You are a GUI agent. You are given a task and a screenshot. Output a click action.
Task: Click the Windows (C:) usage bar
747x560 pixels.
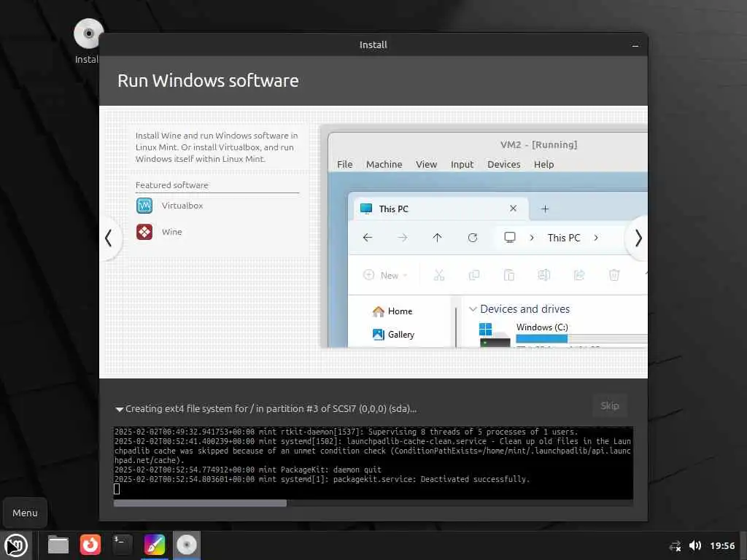pos(581,339)
